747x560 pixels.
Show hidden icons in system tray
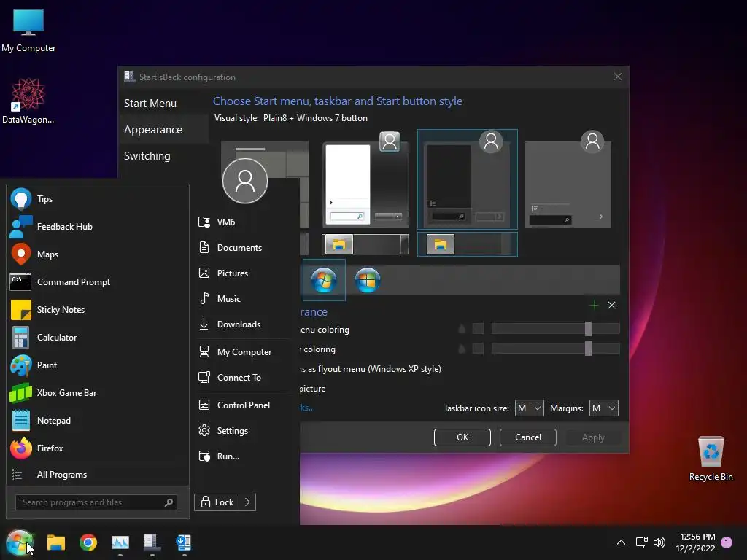(621, 542)
